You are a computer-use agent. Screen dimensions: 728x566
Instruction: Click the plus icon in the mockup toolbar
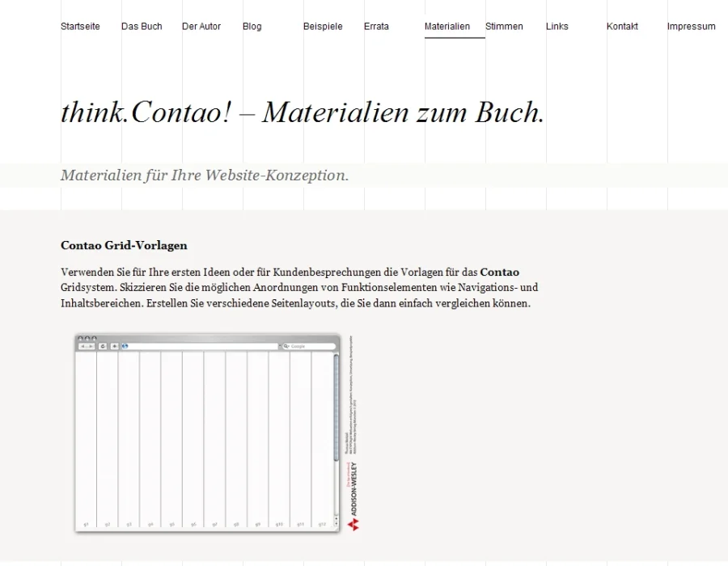[114, 346]
